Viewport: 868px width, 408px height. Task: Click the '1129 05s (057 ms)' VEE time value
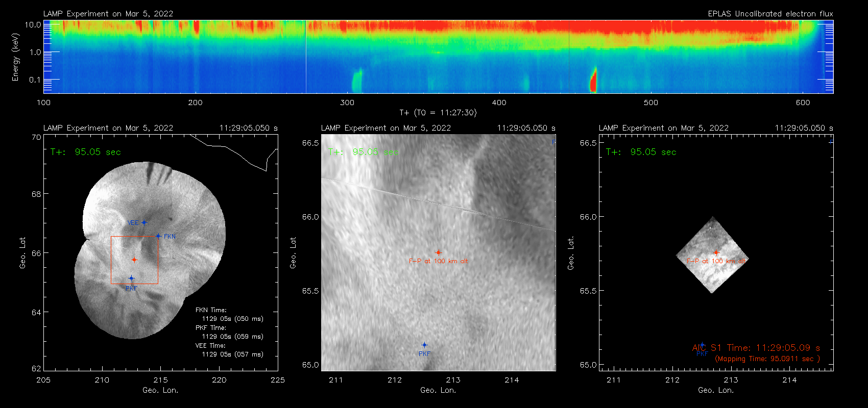click(x=233, y=354)
